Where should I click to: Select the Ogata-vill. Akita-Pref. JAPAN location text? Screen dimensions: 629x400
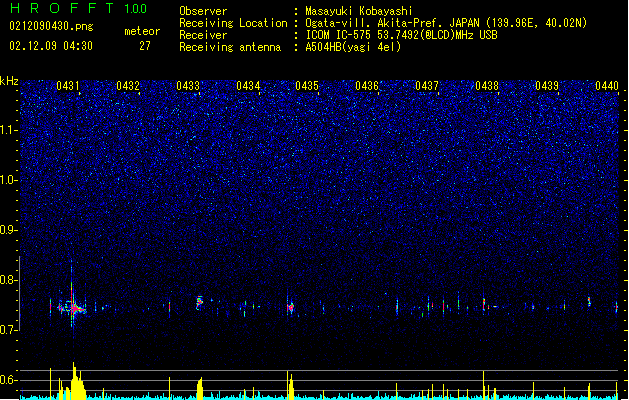446,23
